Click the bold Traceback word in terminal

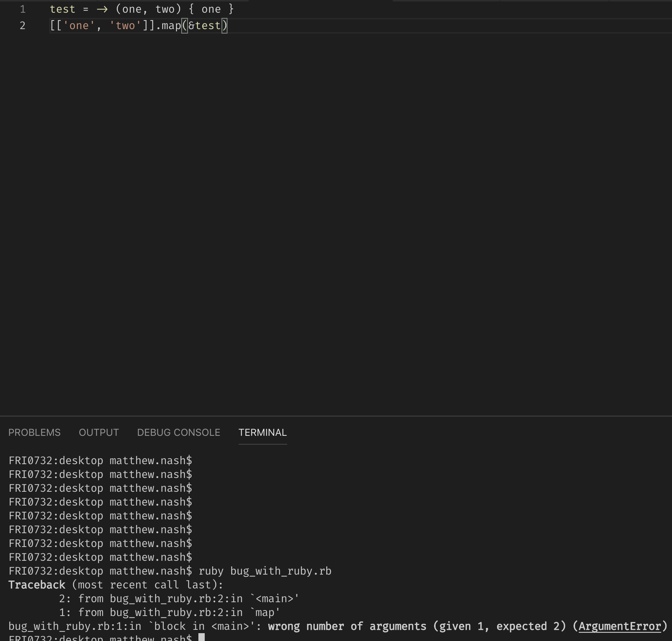pyautogui.click(x=37, y=585)
